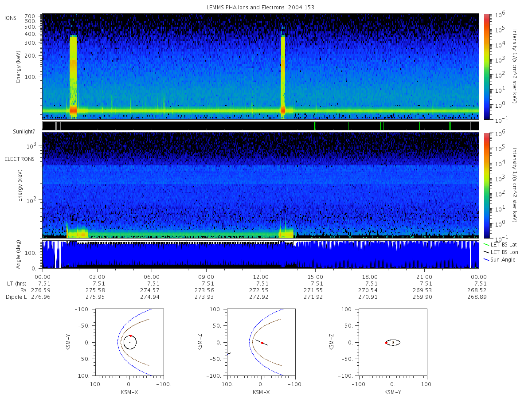Viewport: 532px width, 399px height.
Task: Click the '06:00' time axis label
Action: point(152,276)
